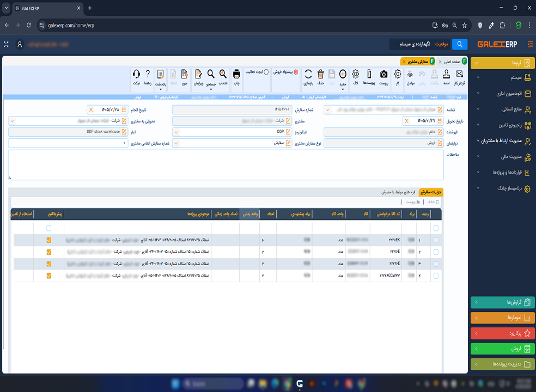Click the user profile icon in header
536x392 pixels.
coord(20,45)
